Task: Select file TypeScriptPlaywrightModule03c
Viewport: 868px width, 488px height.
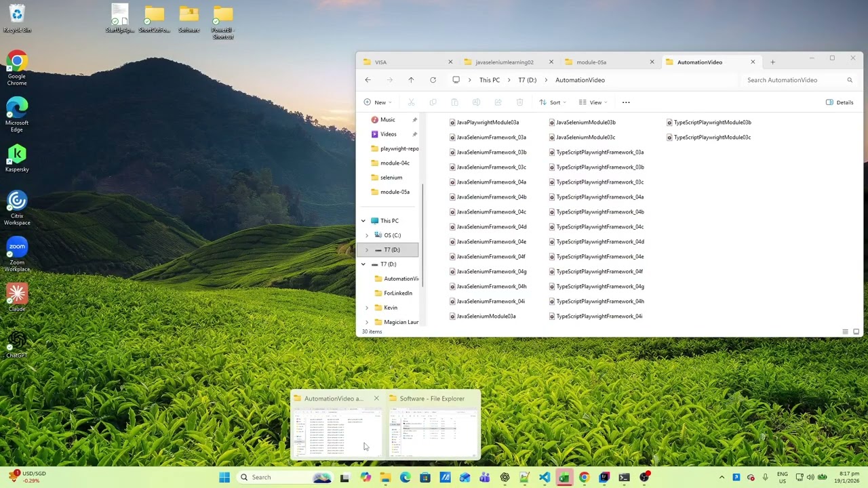Action: (709, 138)
